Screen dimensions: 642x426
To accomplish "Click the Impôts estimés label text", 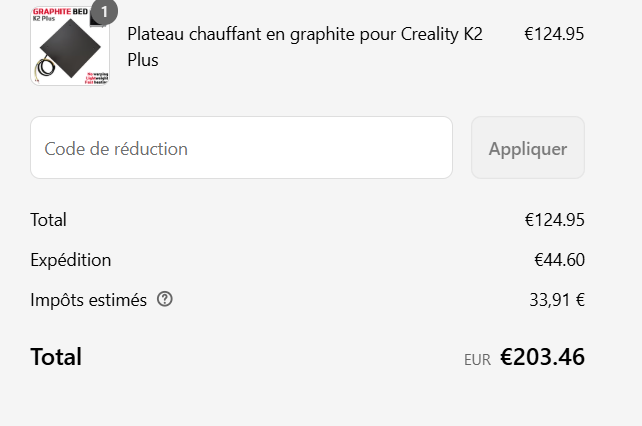I will (x=88, y=299).
